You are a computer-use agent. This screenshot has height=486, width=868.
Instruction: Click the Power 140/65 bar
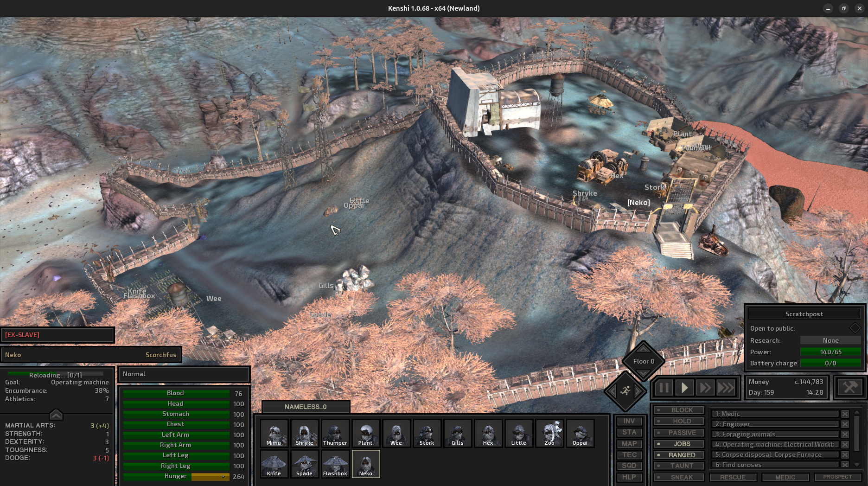(830, 352)
